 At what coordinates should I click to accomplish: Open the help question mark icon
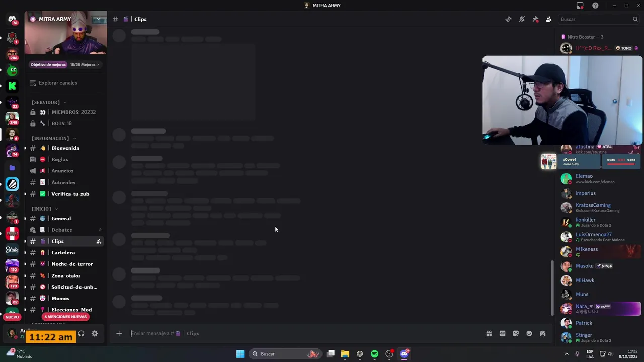[x=595, y=6]
